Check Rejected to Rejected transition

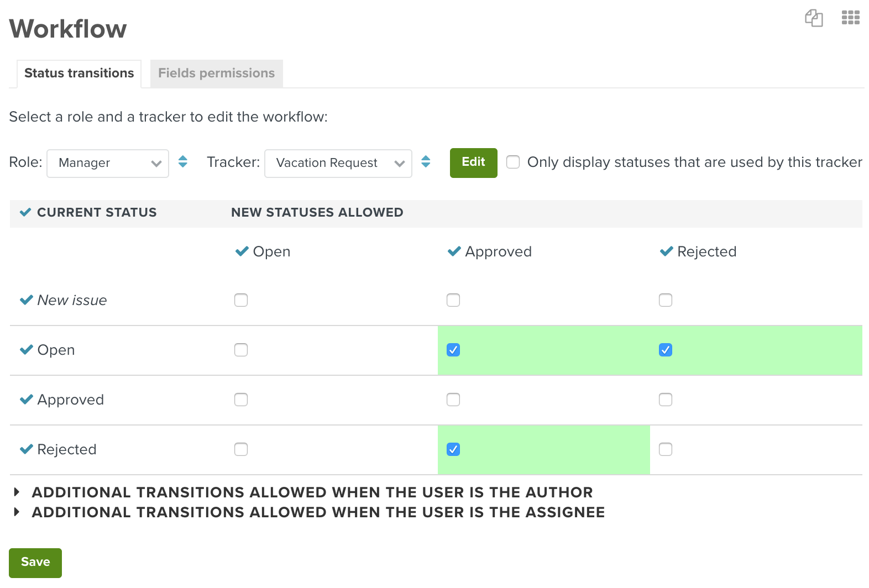pos(666,449)
